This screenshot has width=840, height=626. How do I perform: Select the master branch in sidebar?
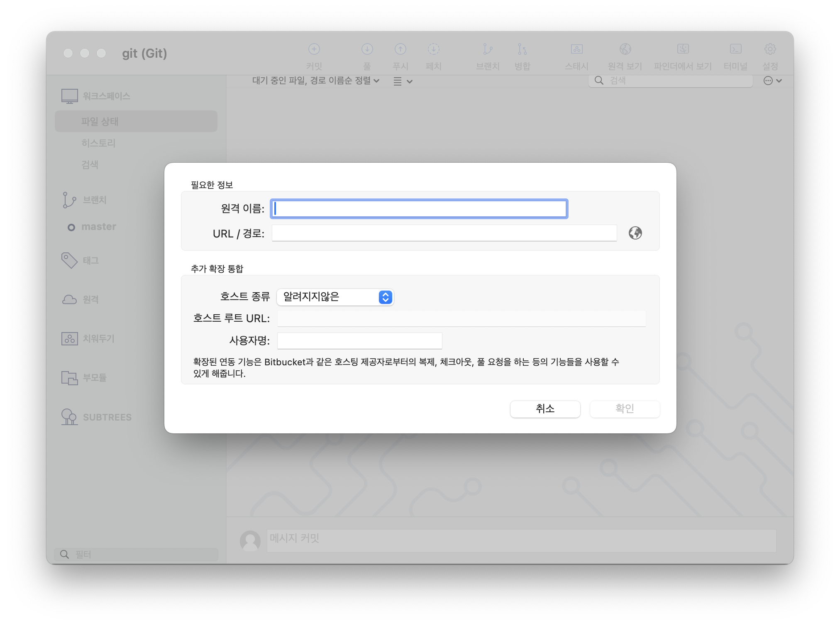pos(99,227)
